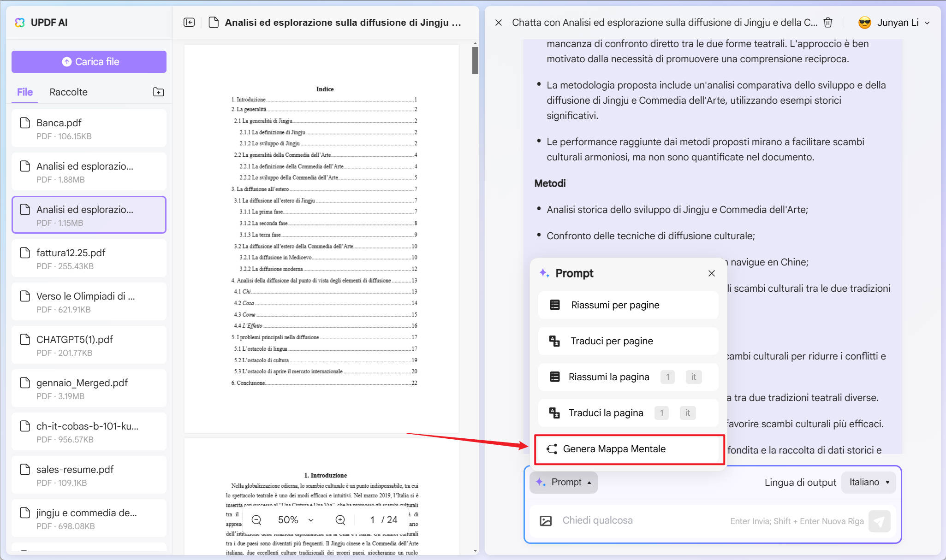Close the chat panel with X icon
Screen dimensions: 946x560
pos(499,22)
